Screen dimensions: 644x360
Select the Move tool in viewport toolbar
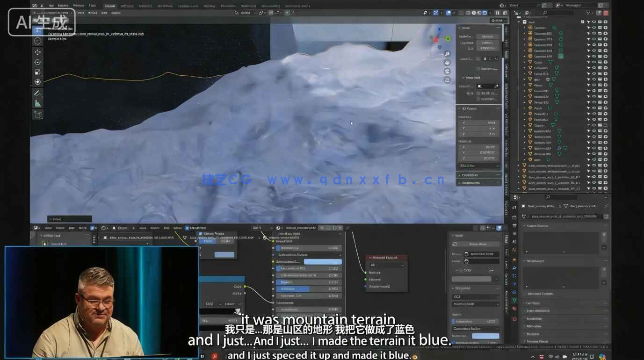pyautogui.click(x=37, y=52)
